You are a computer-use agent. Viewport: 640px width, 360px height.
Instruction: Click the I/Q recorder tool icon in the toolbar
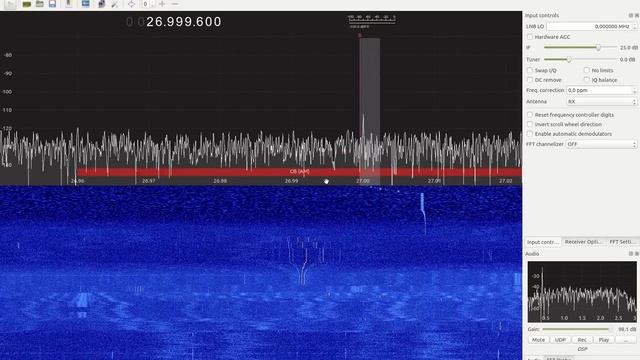[69, 4]
